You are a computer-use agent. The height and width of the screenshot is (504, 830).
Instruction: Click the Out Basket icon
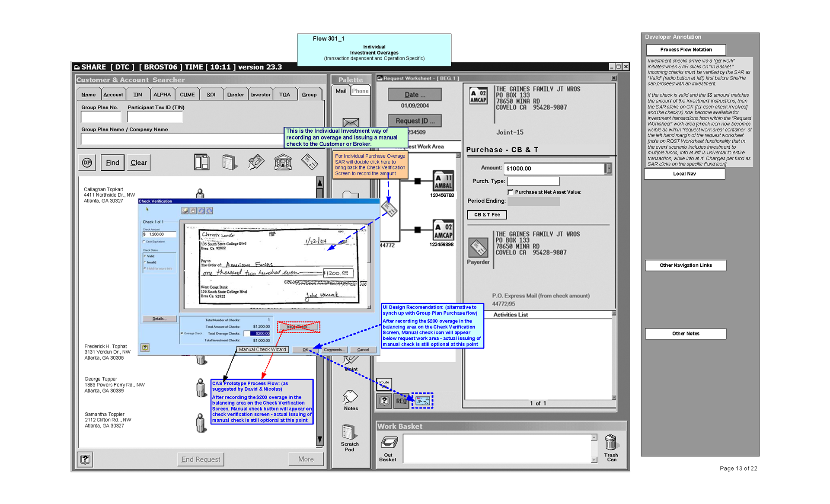tap(389, 443)
